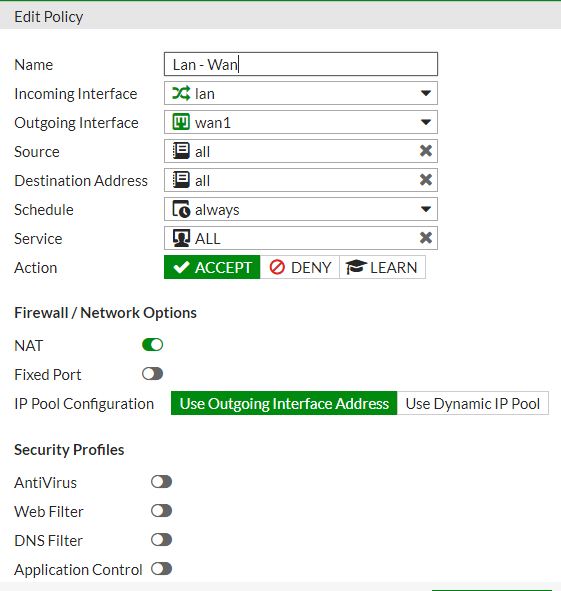
Task: Remove the Destination Address 'all' entry
Action: coord(426,180)
